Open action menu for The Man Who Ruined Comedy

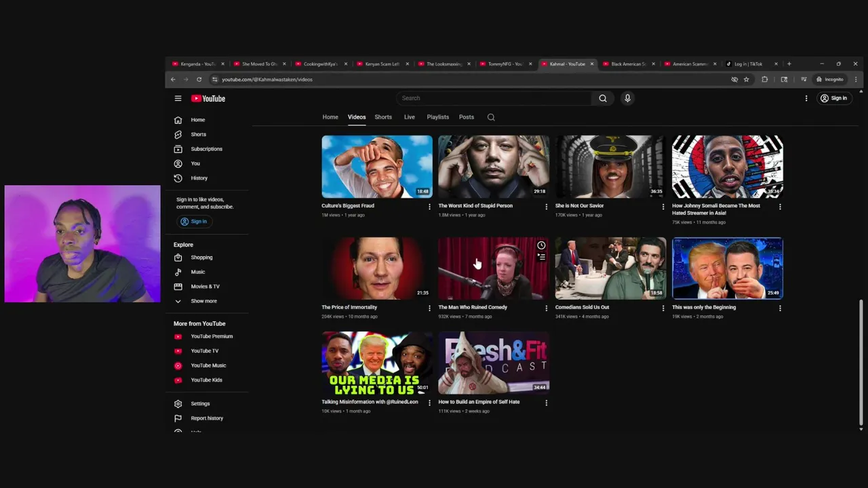(546, 308)
